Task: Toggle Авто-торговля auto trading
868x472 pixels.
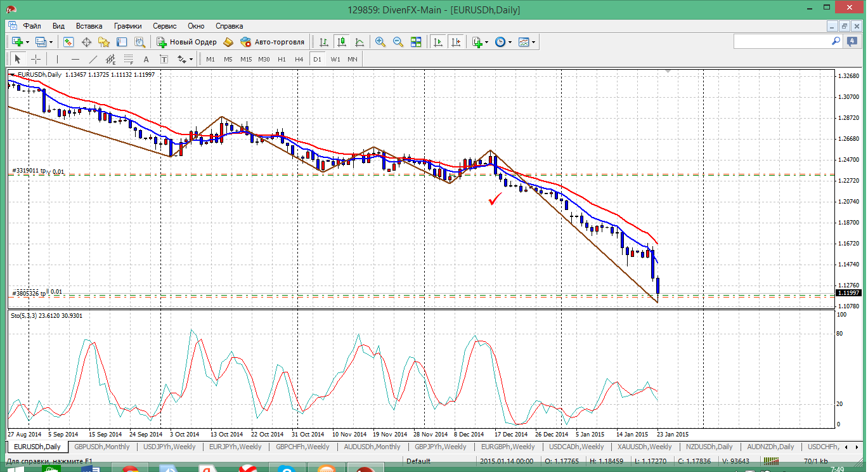Action: click(x=273, y=42)
